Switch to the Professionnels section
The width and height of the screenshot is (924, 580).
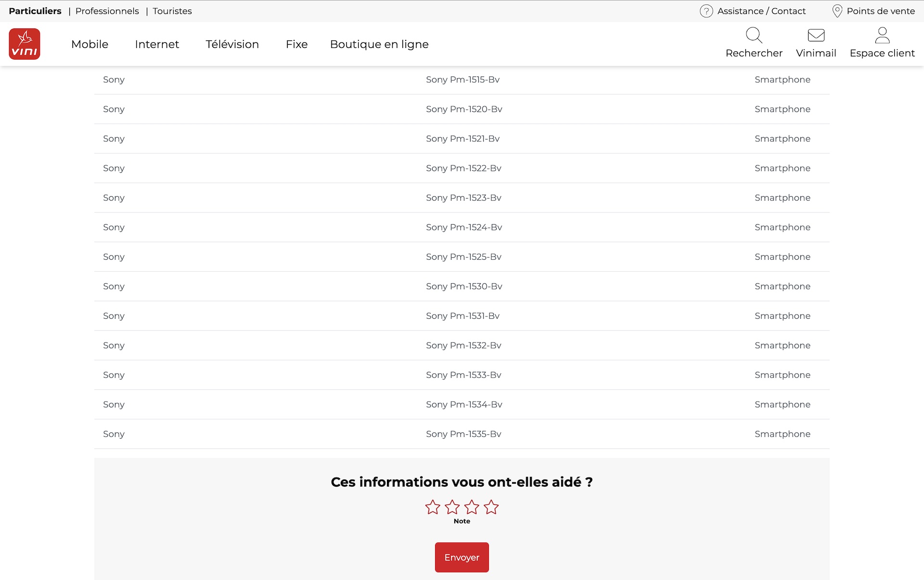[107, 11]
